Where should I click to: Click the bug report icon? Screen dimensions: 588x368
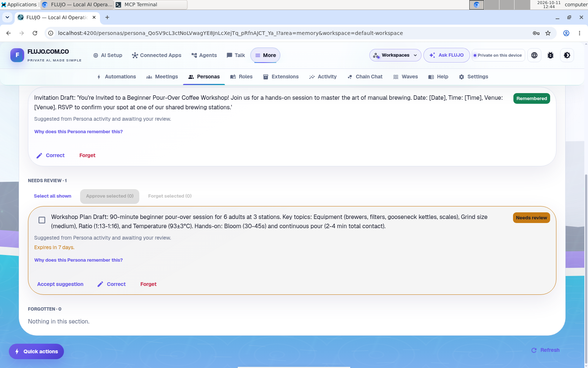click(551, 55)
